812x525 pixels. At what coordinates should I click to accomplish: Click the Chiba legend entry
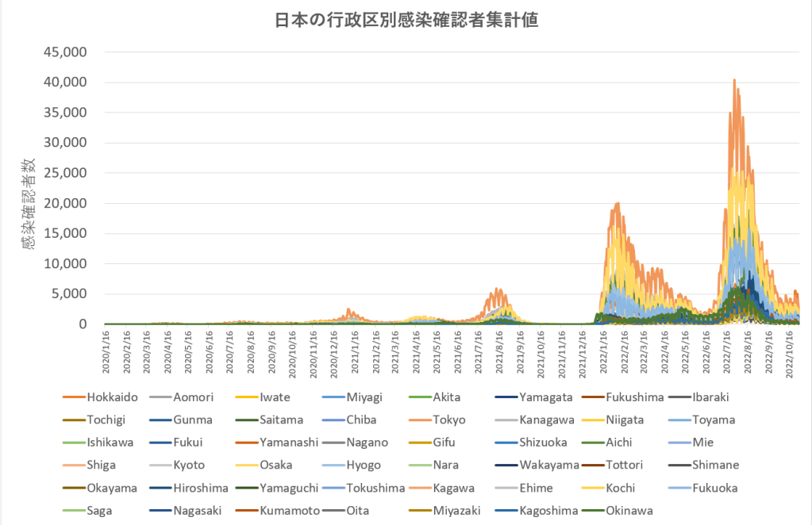pos(361,420)
